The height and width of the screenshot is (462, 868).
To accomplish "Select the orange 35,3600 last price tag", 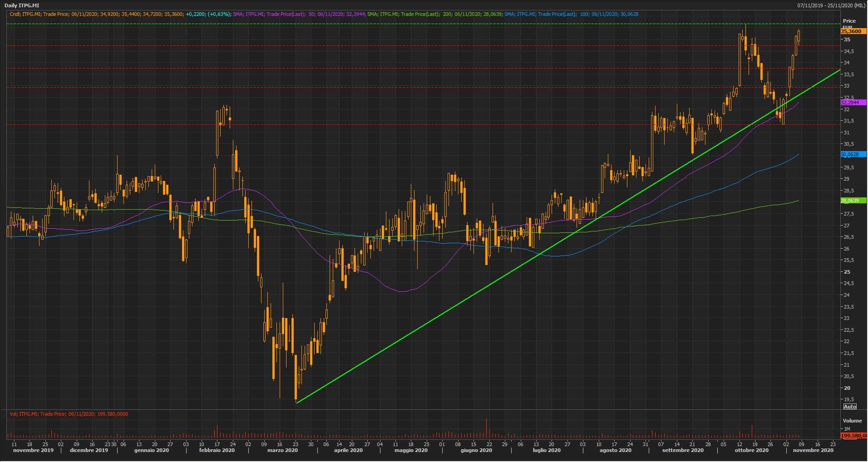I will click(x=852, y=31).
